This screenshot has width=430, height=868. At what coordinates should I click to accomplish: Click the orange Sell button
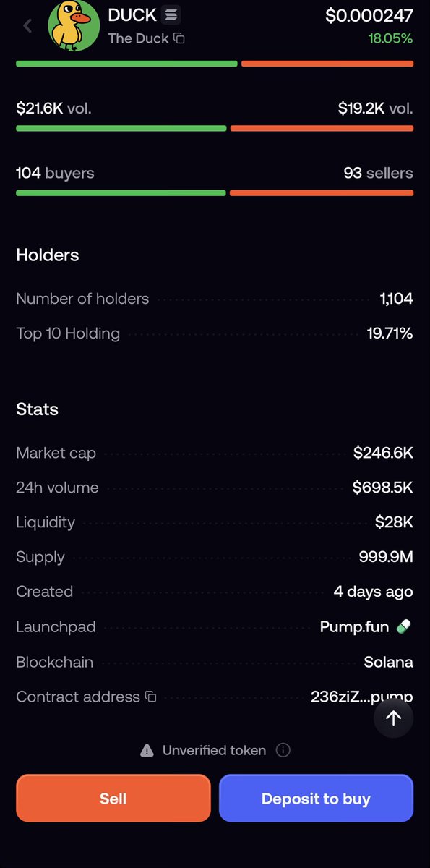coord(113,799)
